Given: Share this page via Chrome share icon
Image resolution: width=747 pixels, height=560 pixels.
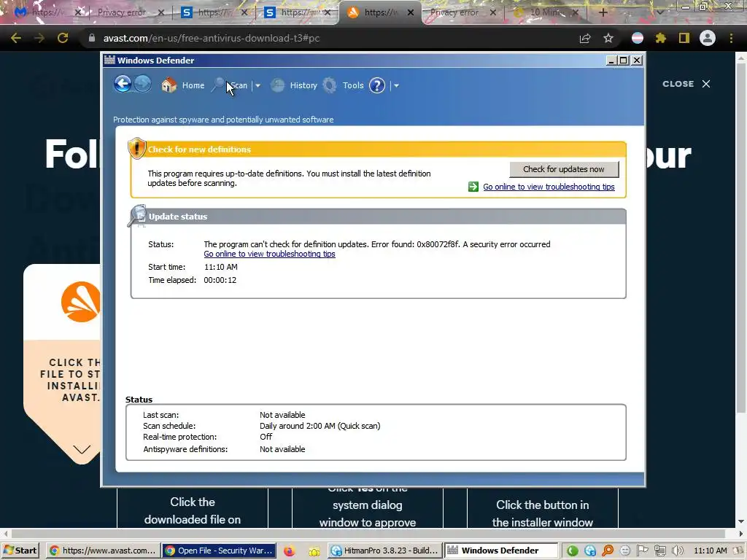Looking at the screenshot, I should point(585,38).
